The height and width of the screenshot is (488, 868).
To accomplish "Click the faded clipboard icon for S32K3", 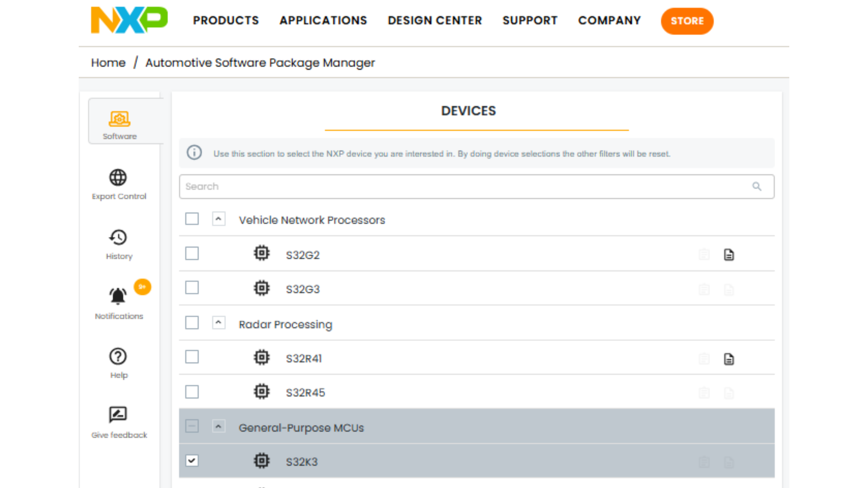I will pyautogui.click(x=704, y=462).
